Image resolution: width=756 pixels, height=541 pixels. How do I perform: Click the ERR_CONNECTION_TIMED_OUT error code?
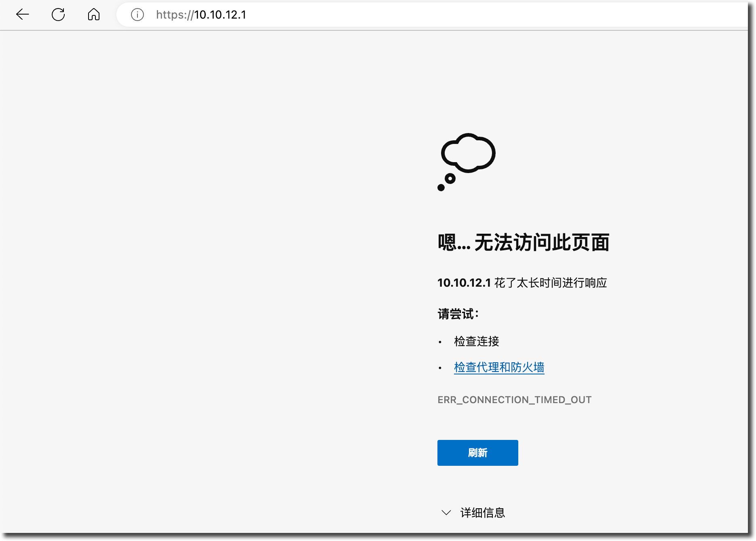coord(514,400)
